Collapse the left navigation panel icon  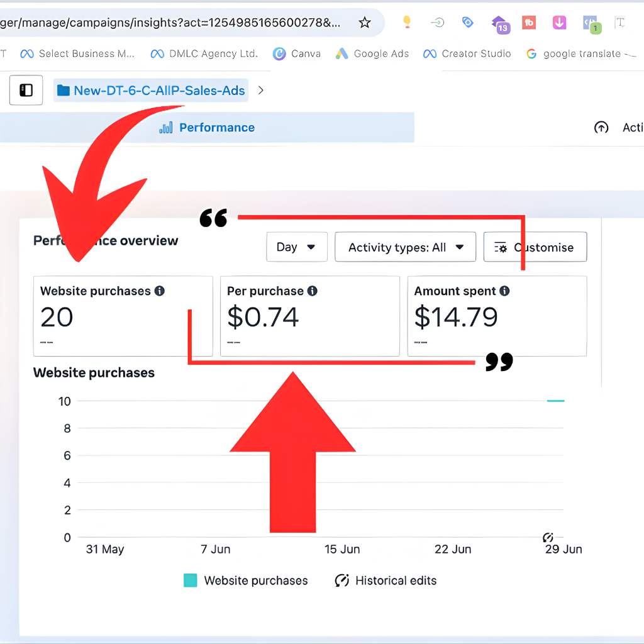(25, 89)
